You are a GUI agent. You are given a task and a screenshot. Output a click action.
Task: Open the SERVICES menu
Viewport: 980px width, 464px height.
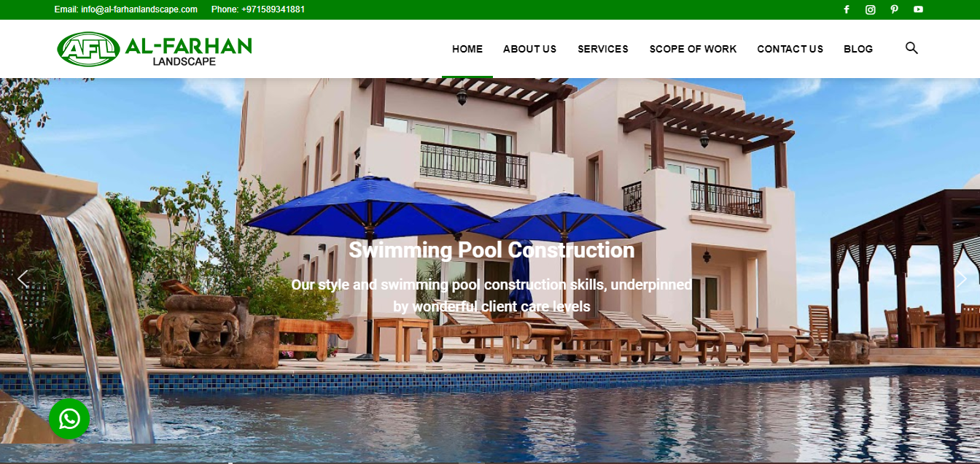click(x=603, y=49)
